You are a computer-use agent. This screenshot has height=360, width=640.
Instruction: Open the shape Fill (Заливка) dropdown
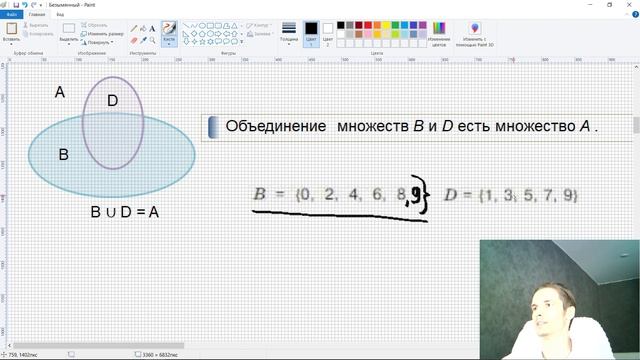(260, 34)
